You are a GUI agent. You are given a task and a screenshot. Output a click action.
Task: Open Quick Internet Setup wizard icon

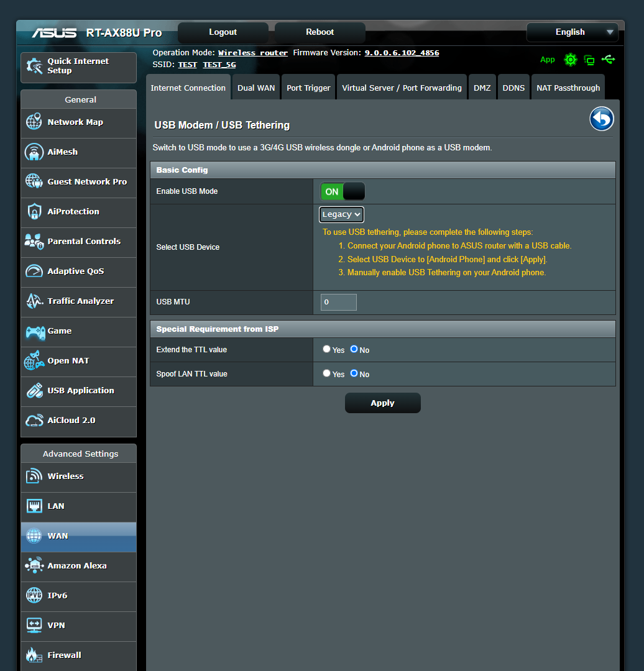pos(34,66)
